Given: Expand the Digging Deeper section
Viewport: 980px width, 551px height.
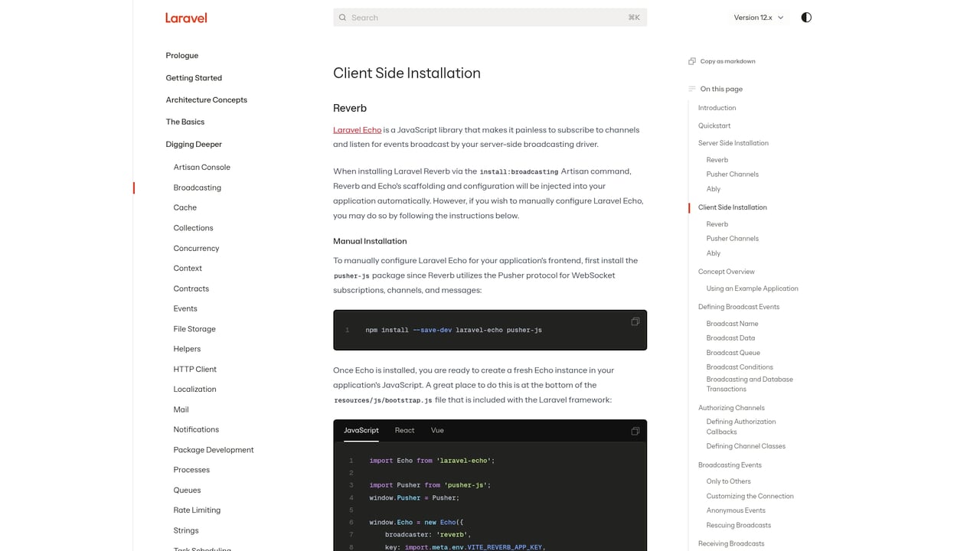Looking at the screenshot, I should tap(194, 144).
